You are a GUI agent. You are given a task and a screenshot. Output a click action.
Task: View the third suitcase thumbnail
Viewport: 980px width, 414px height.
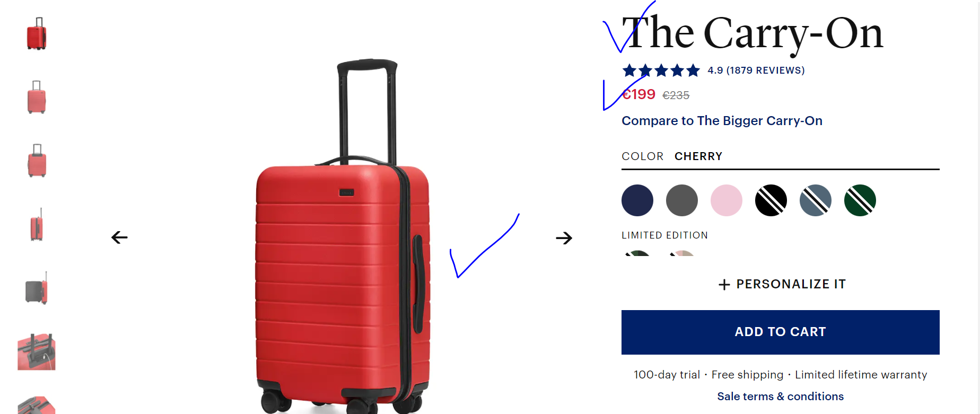click(37, 161)
